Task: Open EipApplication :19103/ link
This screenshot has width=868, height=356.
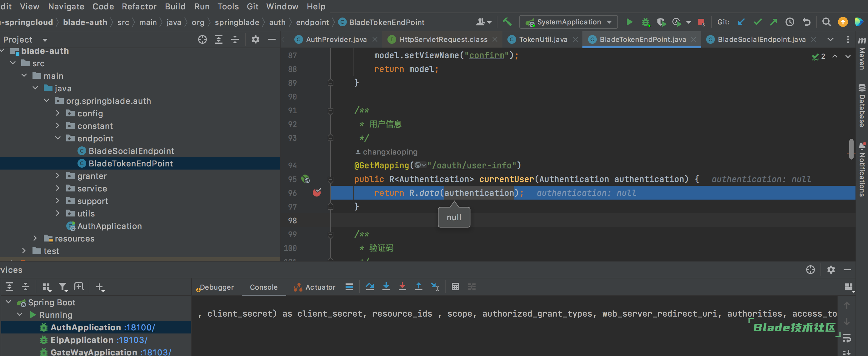Action: (132, 340)
